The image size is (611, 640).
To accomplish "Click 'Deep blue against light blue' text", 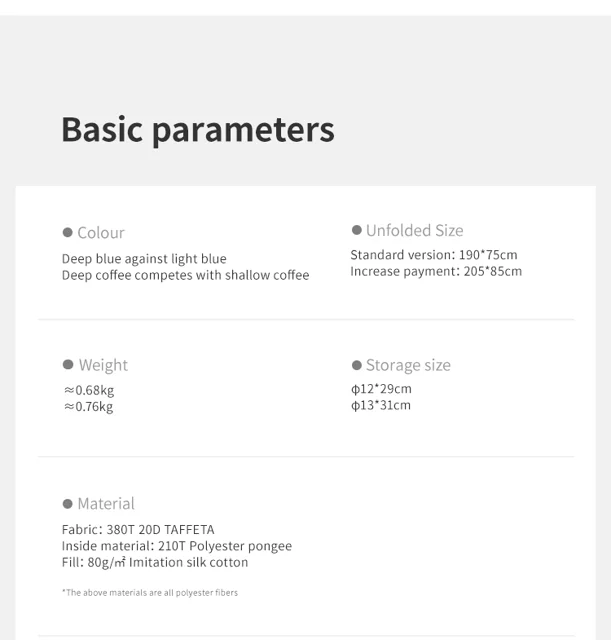I will [x=144, y=259].
